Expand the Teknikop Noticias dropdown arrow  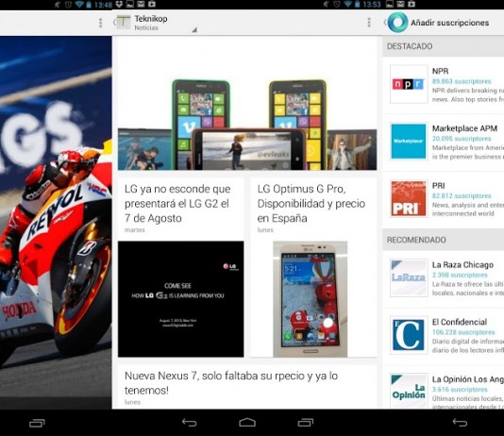click(x=193, y=30)
